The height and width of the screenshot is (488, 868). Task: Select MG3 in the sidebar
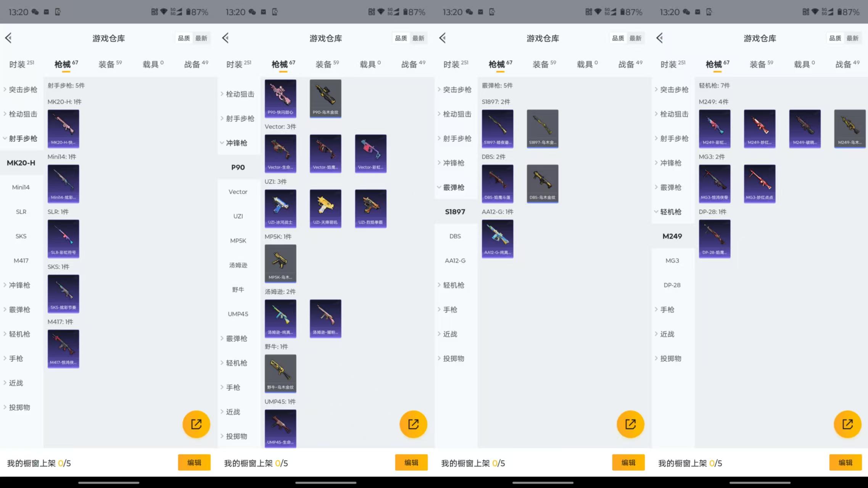pos(672,261)
